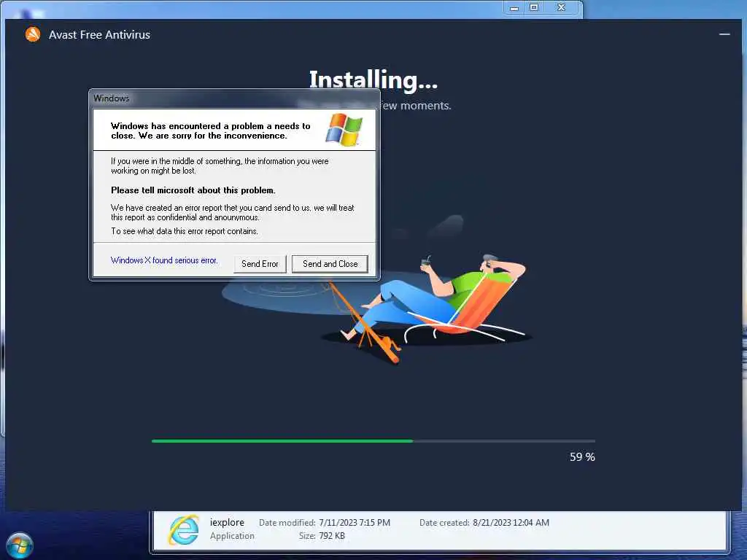Image resolution: width=747 pixels, height=560 pixels.
Task: Minimize the background Explorer window
Action: coord(514,7)
